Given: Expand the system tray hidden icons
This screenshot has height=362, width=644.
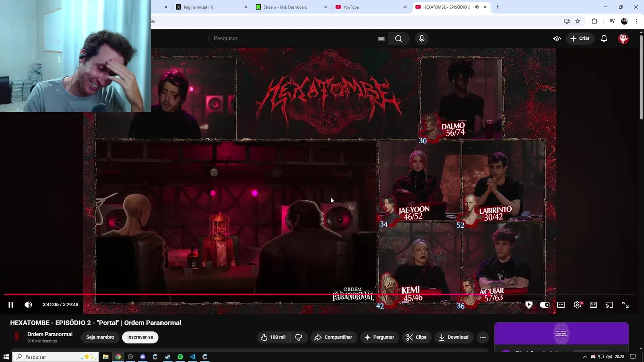Looking at the screenshot, I should 585,357.
